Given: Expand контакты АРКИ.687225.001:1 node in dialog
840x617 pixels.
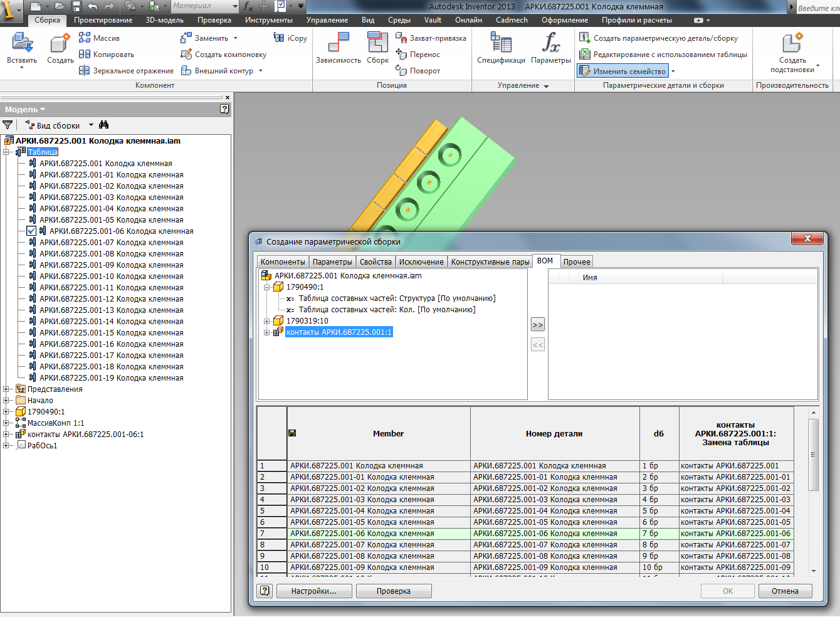Looking at the screenshot, I should [266, 332].
